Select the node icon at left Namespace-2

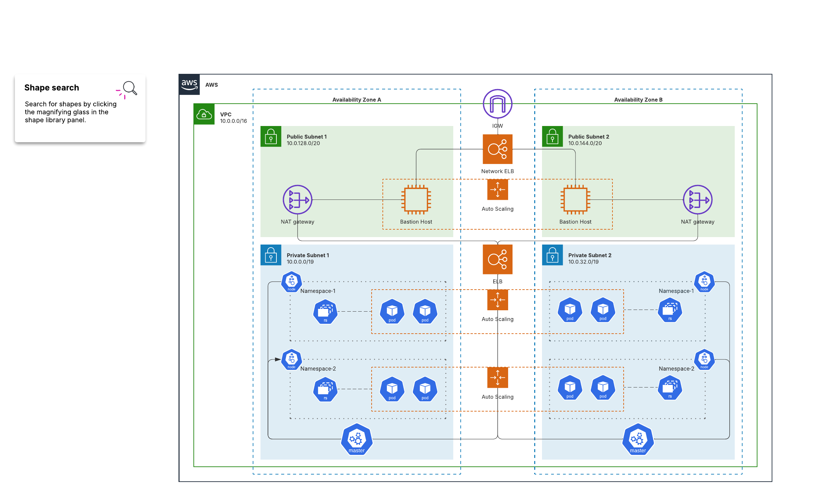click(x=291, y=359)
